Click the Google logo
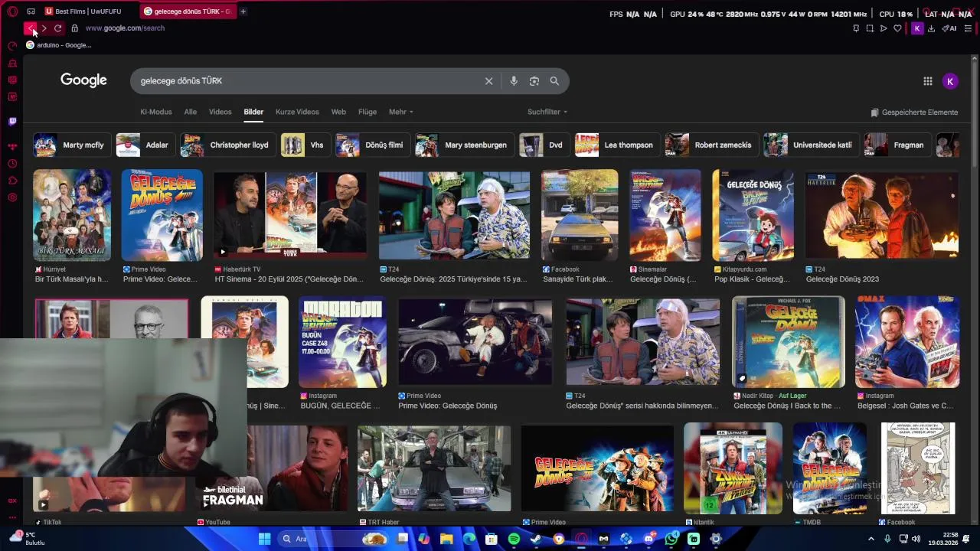980x551 pixels. click(x=83, y=80)
